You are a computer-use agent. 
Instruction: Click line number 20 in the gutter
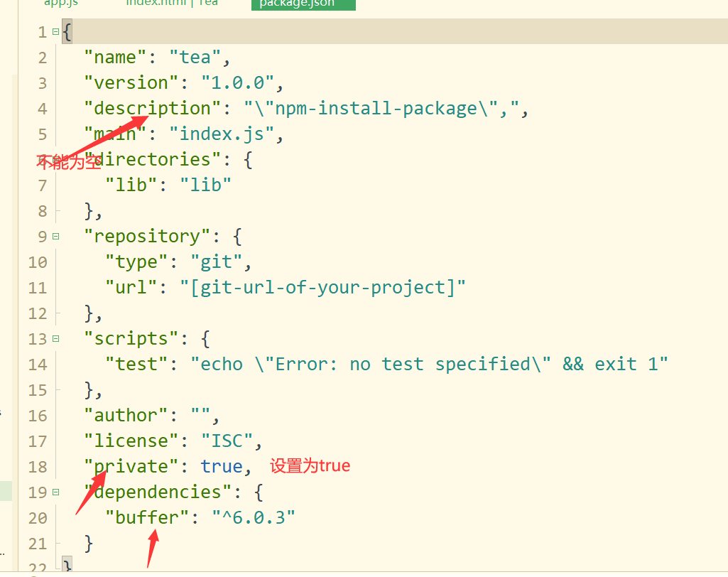click(x=38, y=517)
